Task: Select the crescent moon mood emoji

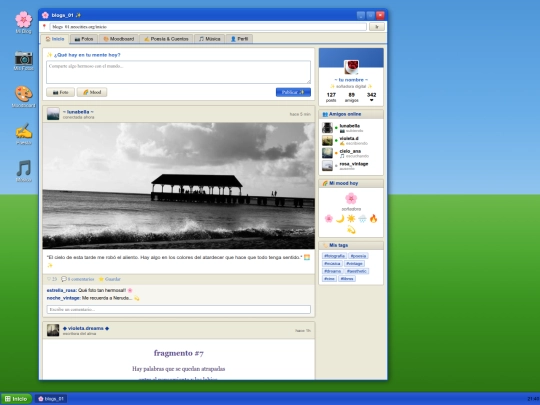Action: click(340, 219)
